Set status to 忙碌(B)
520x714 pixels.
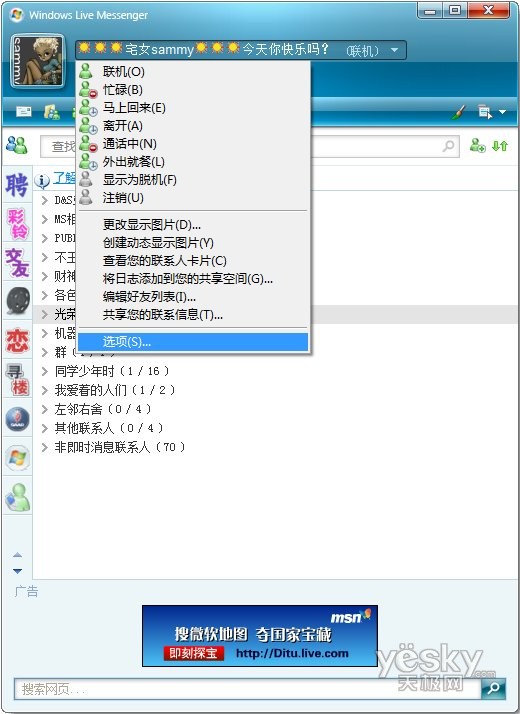[193, 90]
